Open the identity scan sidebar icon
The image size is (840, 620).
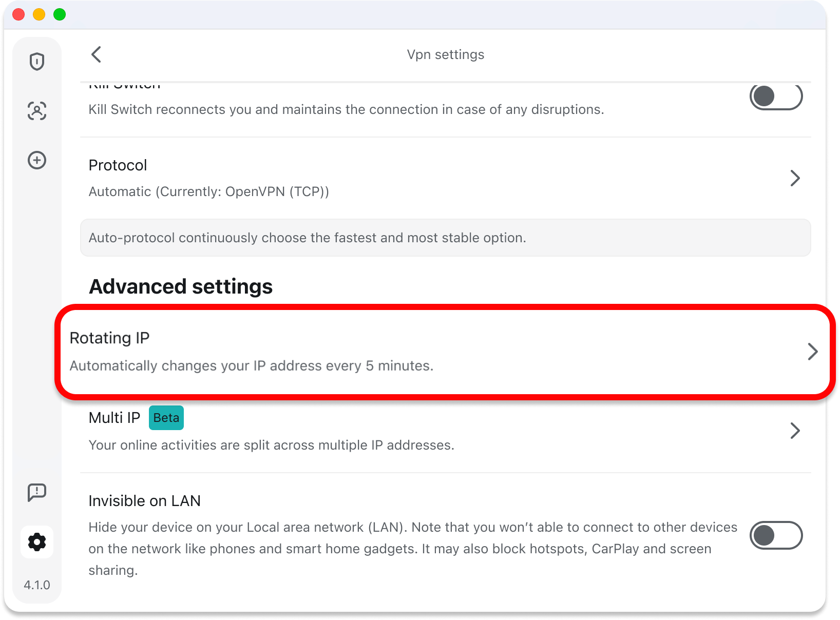point(37,111)
